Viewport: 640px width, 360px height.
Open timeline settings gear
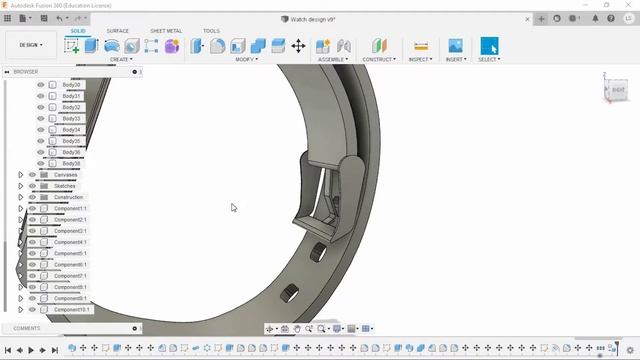point(630,350)
